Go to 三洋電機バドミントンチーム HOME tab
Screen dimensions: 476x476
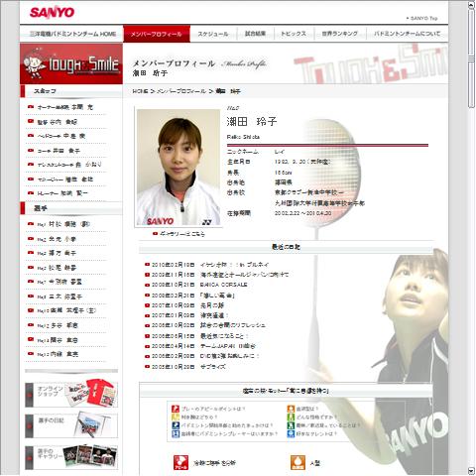[x=72, y=34]
